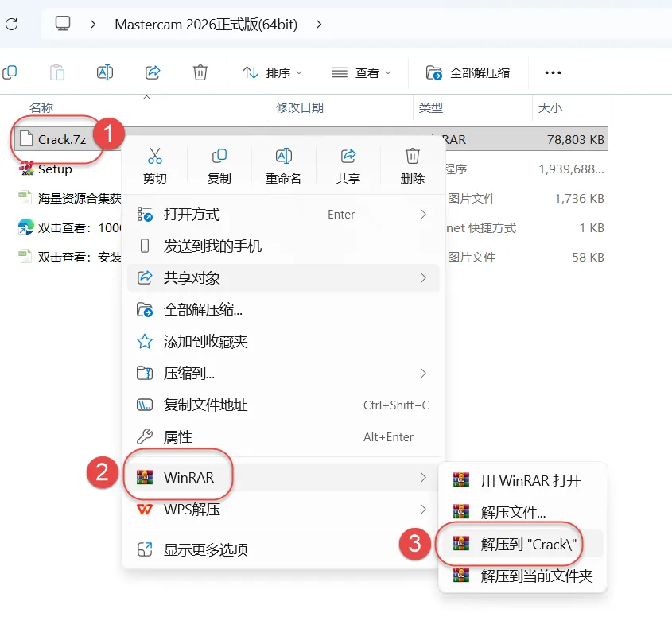The image size is (672, 640).
Task: Choose 属性 properties entry
Action: click(x=283, y=437)
